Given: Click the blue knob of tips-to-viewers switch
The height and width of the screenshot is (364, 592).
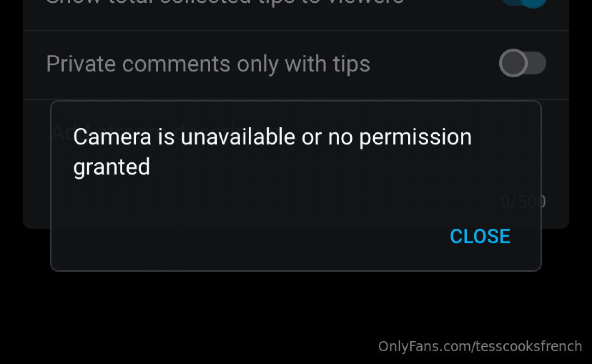Looking at the screenshot, I should pyautogui.click(x=533, y=2).
